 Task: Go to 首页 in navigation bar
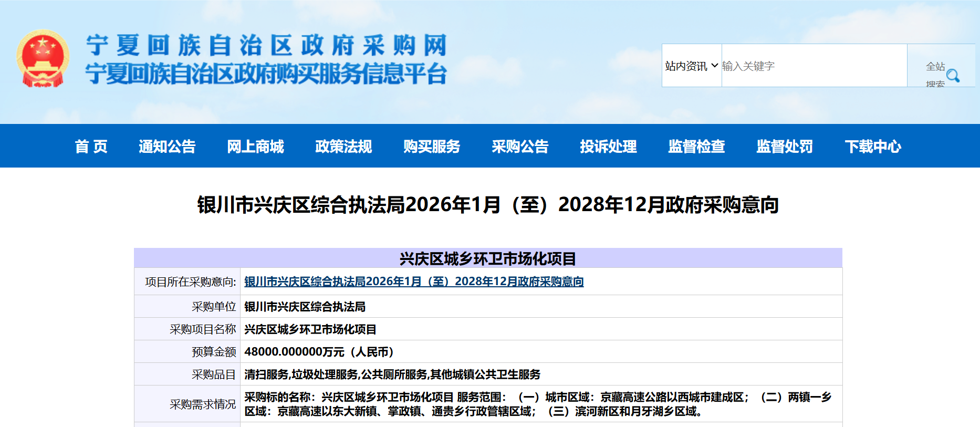coord(91,147)
